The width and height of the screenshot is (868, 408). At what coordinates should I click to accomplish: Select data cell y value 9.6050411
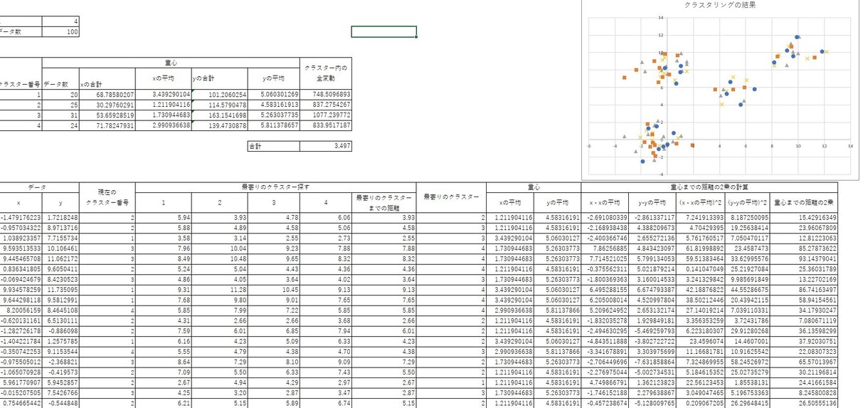[61, 269]
